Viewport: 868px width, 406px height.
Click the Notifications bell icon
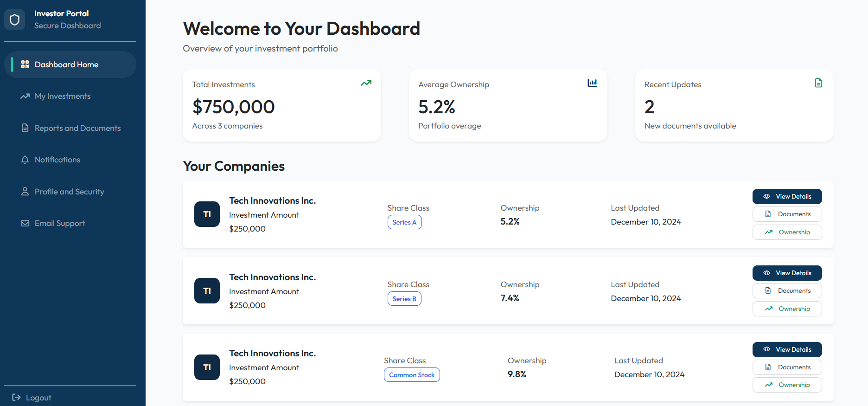pyautogui.click(x=25, y=160)
